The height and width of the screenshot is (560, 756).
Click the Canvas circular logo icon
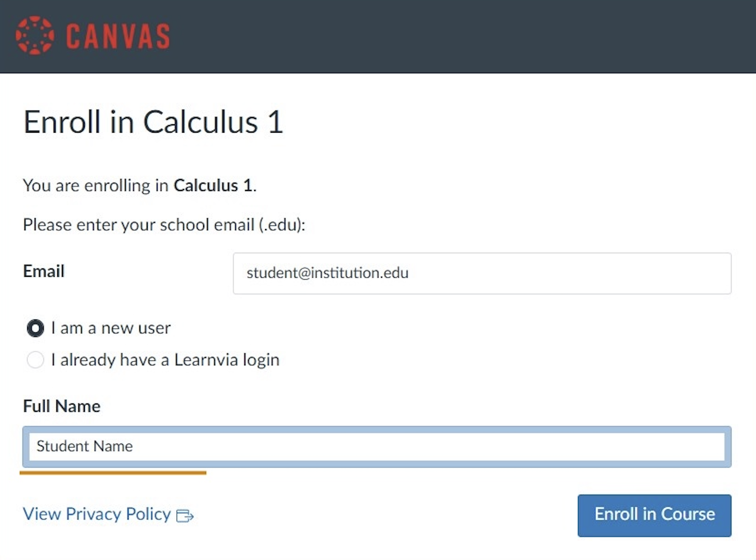(x=35, y=35)
